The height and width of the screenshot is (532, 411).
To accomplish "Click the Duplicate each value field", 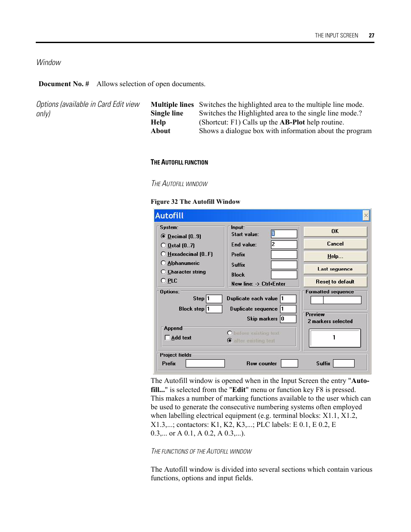I will pyautogui.click(x=288, y=299).
